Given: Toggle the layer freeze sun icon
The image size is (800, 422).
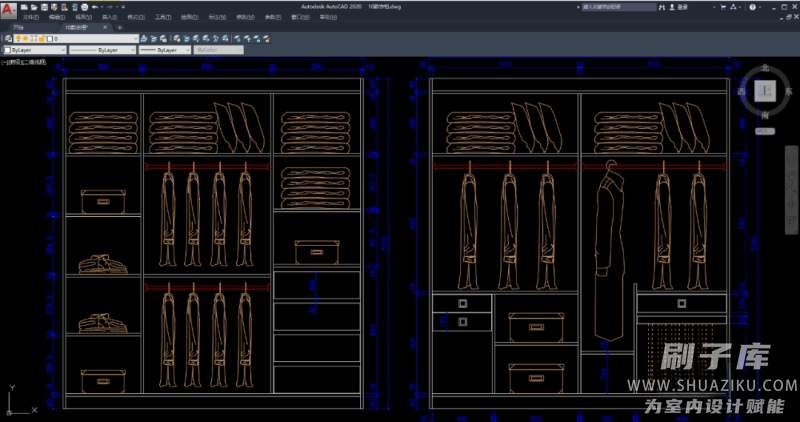Looking at the screenshot, I should pos(27,39).
